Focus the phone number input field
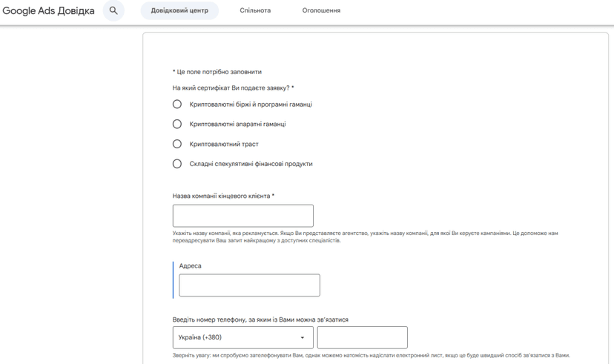The width and height of the screenshot is (614, 364). pyautogui.click(x=362, y=337)
